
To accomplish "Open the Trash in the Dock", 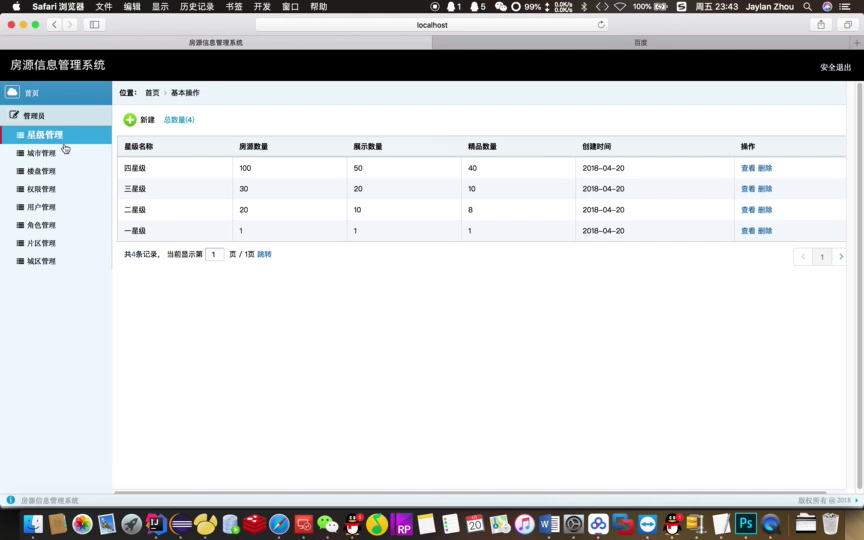I will point(830,524).
